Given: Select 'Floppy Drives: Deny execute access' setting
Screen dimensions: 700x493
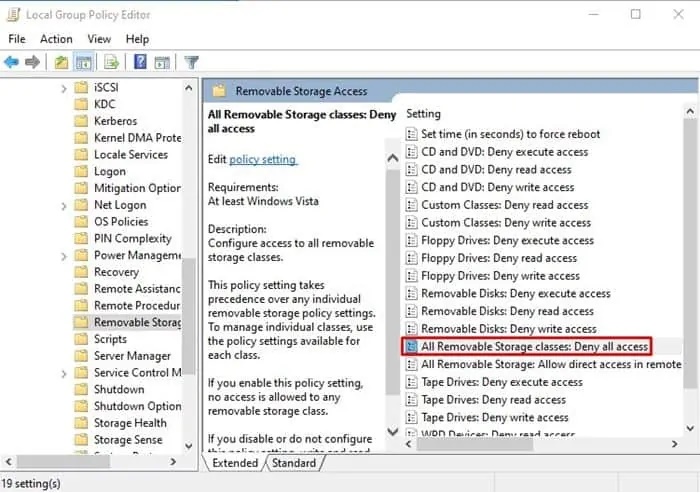Looking at the screenshot, I should [507, 240].
